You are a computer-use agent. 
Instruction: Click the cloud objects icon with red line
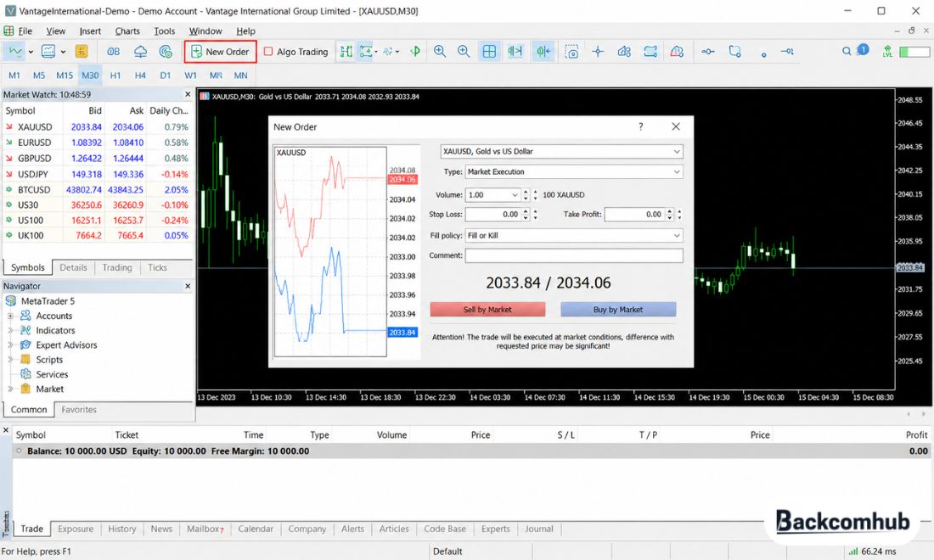(x=677, y=52)
